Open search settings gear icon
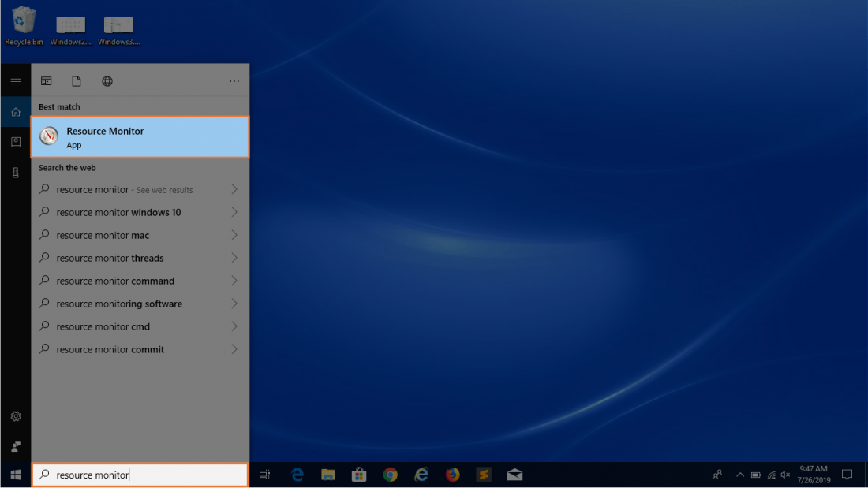The image size is (868, 488). point(16,416)
